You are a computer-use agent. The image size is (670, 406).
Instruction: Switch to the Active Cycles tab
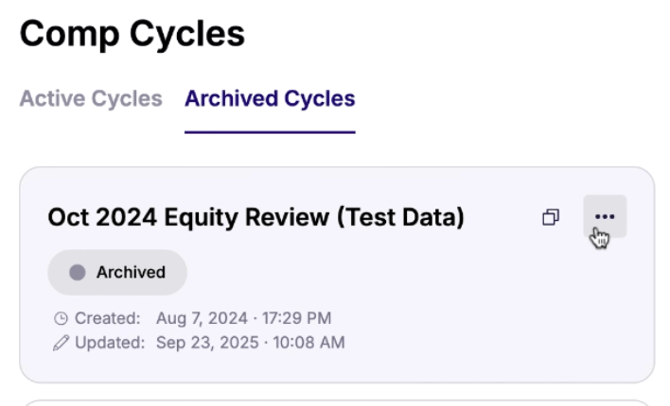(x=91, y=99)
